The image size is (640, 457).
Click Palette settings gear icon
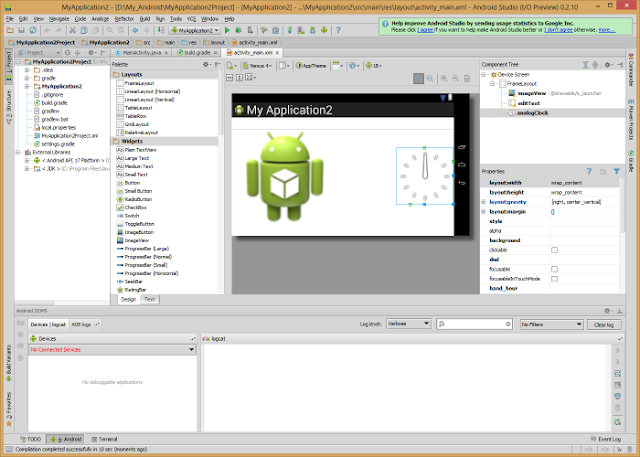tap(206, 64)
